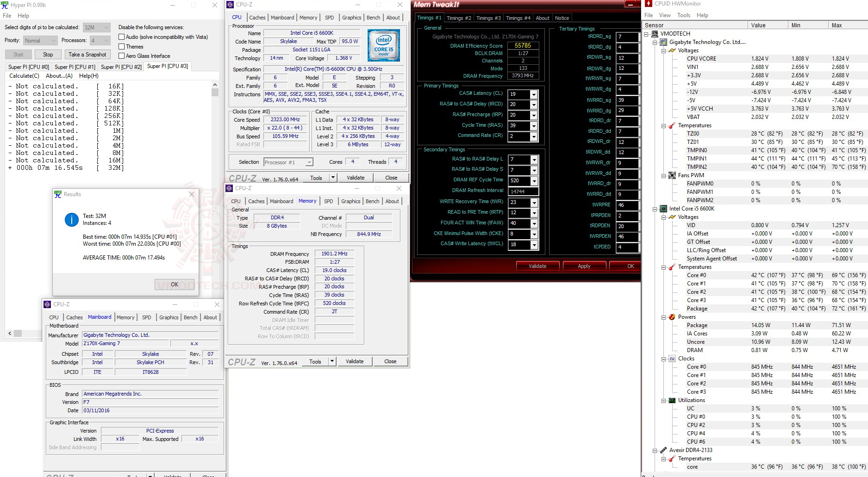The width and height of the screenshot is (868, 477).
Task: Open the Timings #2 tab in MemTweakIt
Action: point(459,18)
